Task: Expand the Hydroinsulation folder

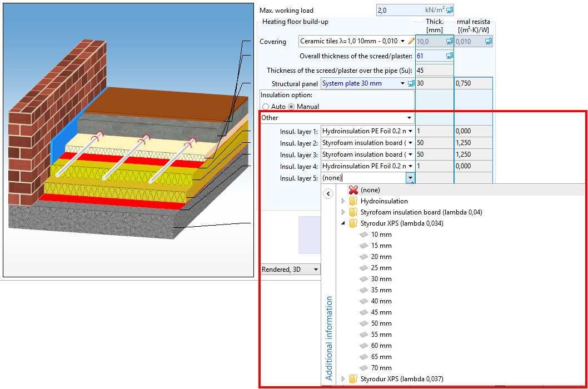Action: click(343, 201)
